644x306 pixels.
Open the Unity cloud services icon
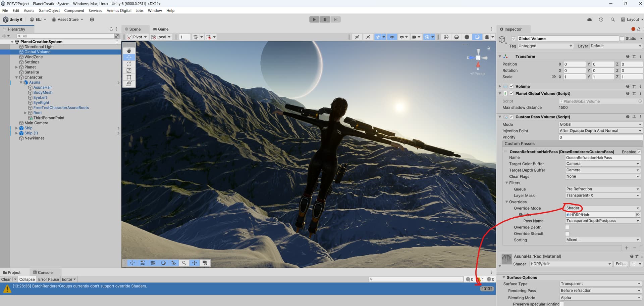coord(589,19)
